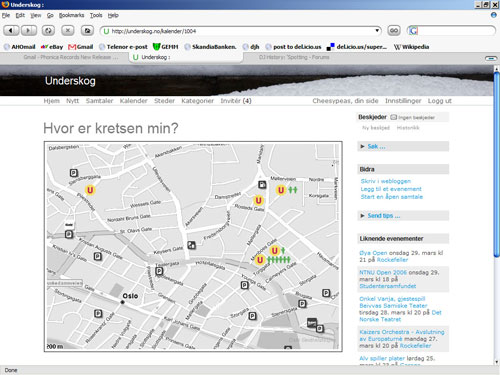This screenshot has height=375, width=500.
Task: Click Legg til et evenement link
Action: [x=391, y=189]
